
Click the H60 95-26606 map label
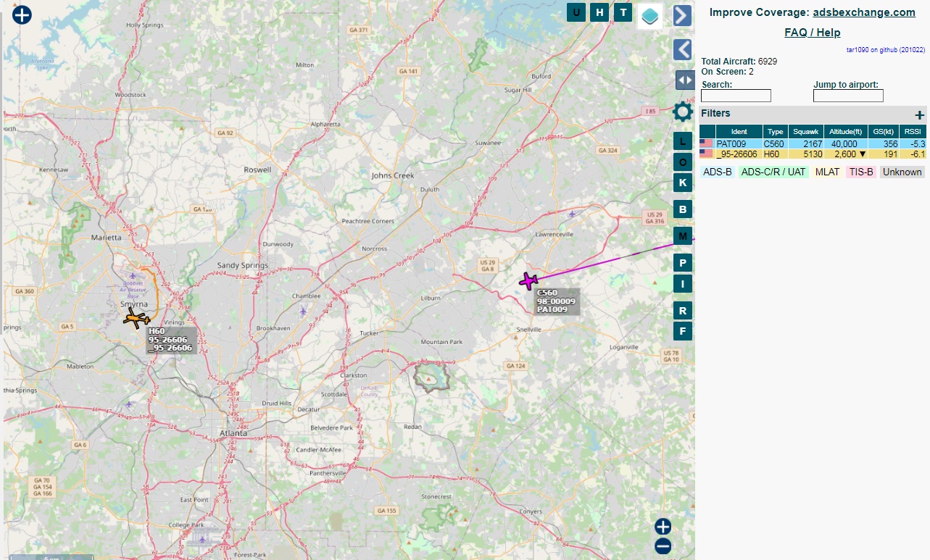point(171,340)
